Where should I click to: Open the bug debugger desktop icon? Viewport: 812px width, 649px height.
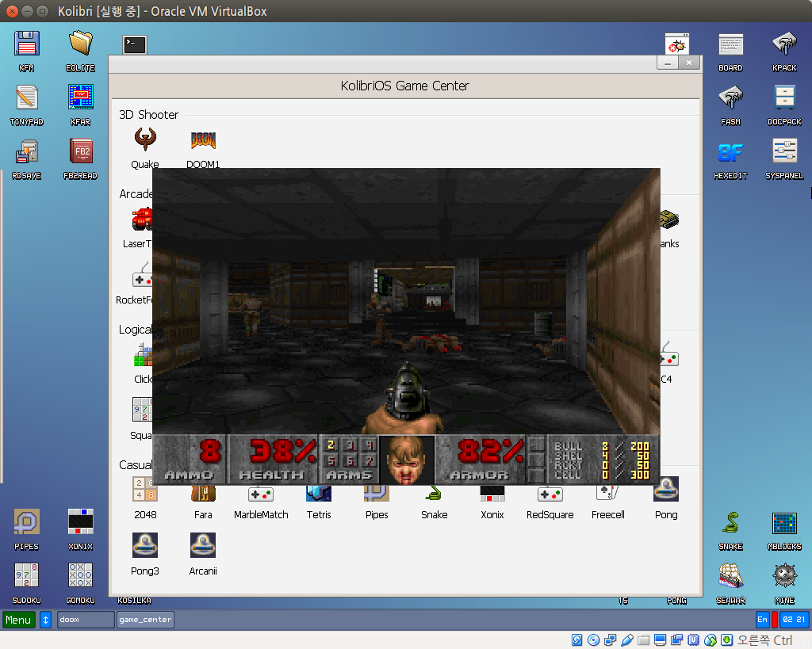click(x=677, y=44)
